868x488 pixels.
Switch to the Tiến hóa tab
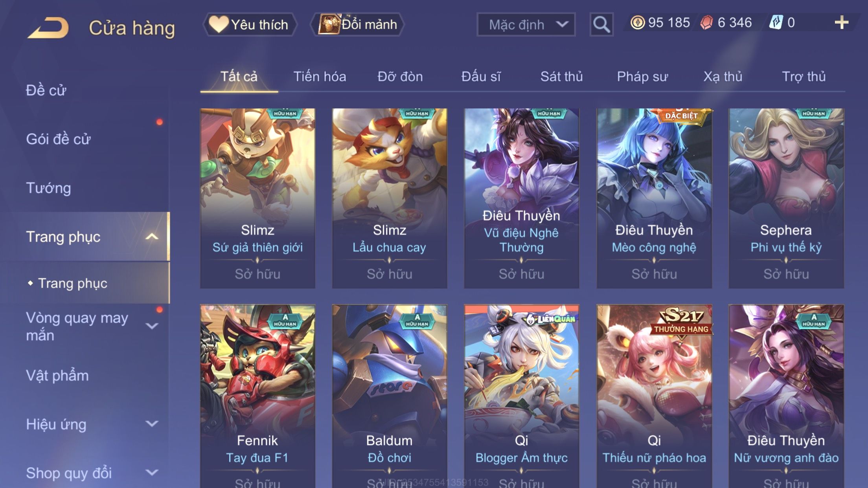point(320,77)
